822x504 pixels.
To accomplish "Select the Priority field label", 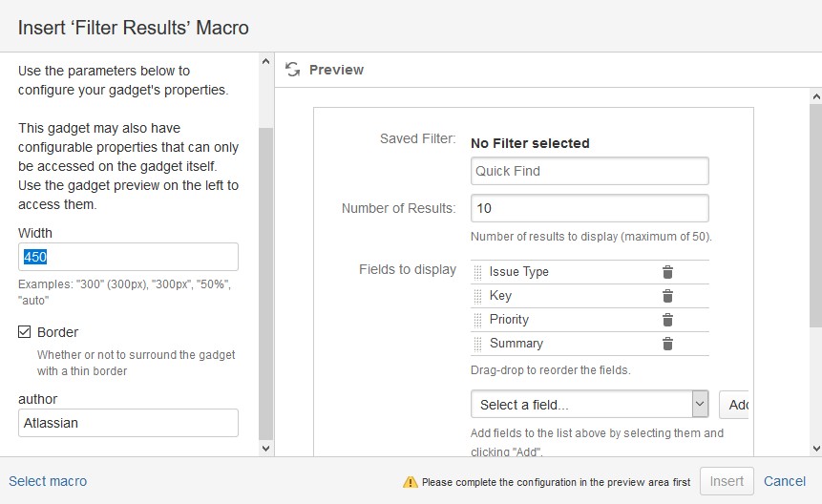I will [x=509, y=319].
